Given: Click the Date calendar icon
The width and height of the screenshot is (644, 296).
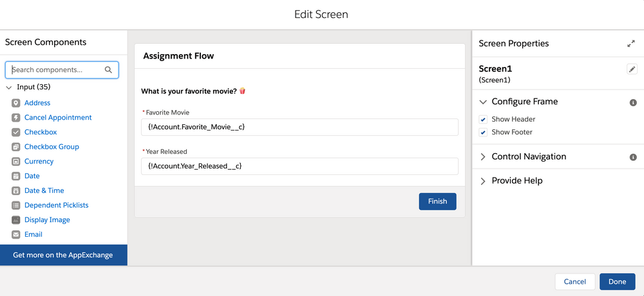Looking at the screenshot, I should (16, 176).
